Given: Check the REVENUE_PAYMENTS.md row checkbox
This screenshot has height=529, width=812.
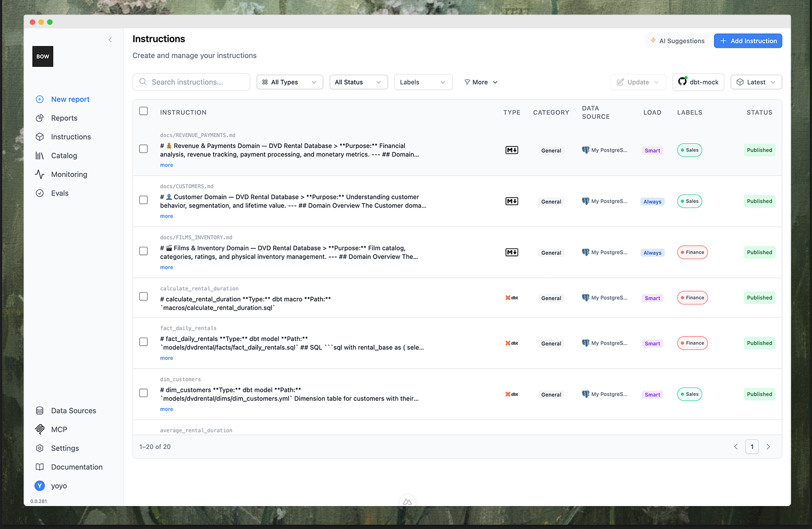Looking at the screenshot, I should click(x=143, y=149).
